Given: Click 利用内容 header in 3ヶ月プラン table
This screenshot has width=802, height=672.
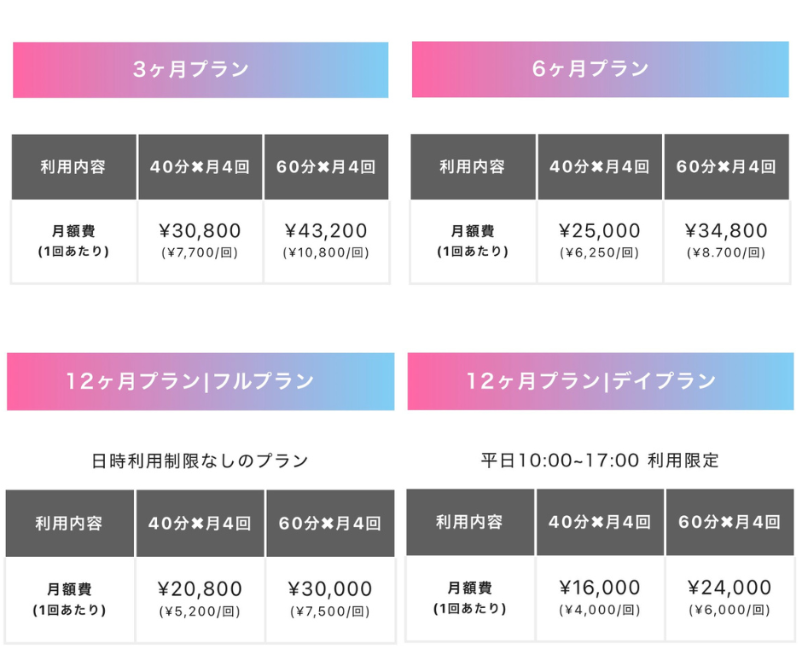Looking at the screenshot, I should pyautogui.click(x=73, y=167).
